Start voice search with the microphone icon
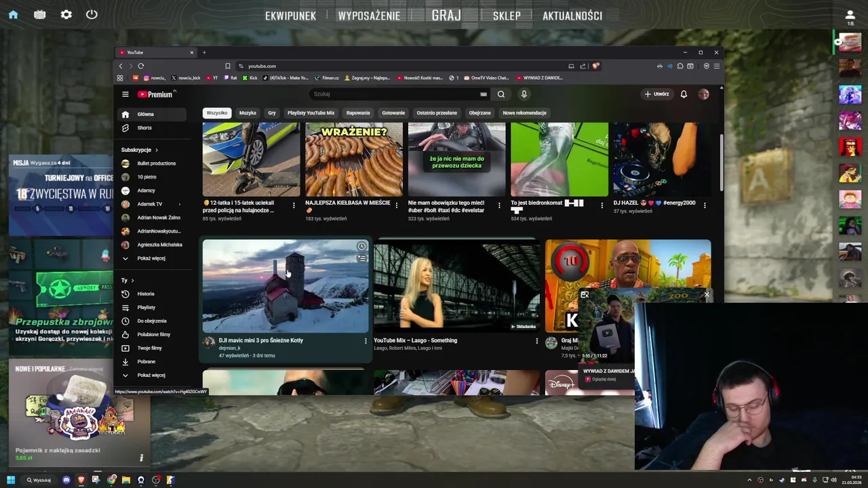The image size is (868, 488). (524, 94)
